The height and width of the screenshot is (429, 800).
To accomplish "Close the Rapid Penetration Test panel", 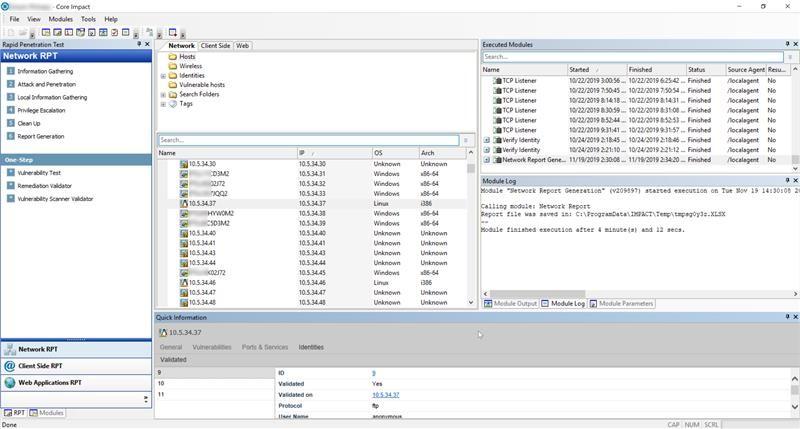I will click(147, 44).
